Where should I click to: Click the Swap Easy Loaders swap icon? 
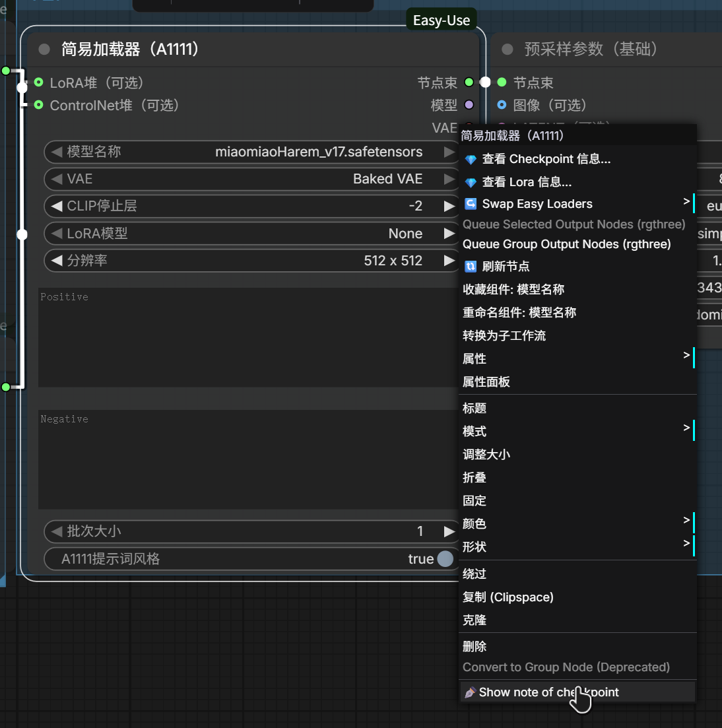pos(471,204)
